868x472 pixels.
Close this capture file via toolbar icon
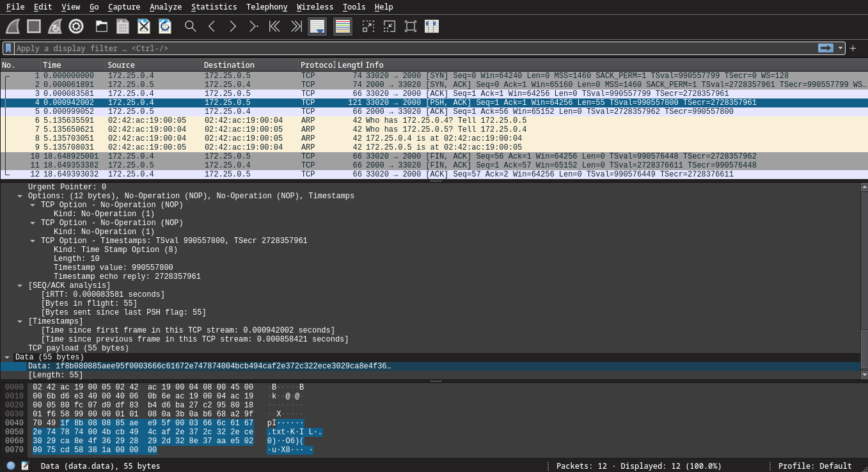pyautogui.click(x=144, y=26)
